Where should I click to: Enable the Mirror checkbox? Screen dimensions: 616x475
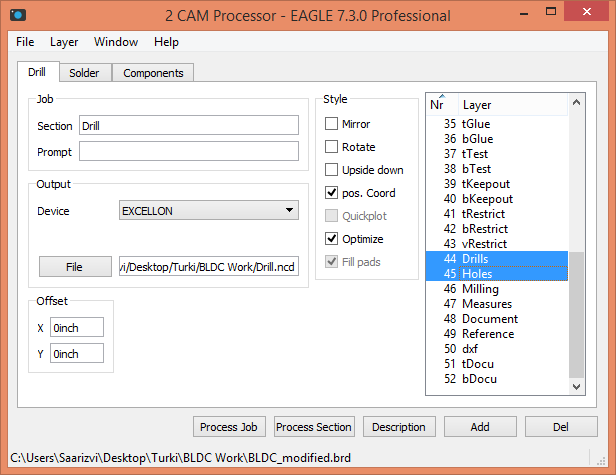(x=331, y=124)
